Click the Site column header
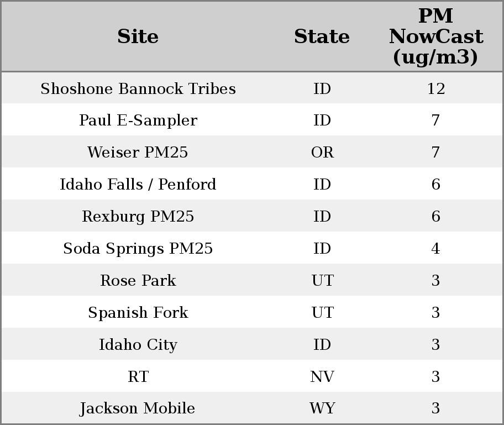Screen dimensions: 504x425 click(x=138, y=37)
